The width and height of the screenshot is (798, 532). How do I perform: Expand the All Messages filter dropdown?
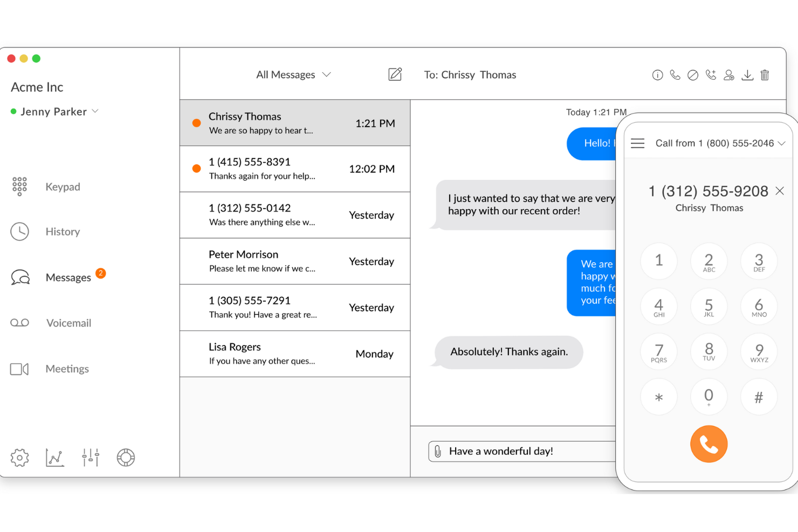294,74
